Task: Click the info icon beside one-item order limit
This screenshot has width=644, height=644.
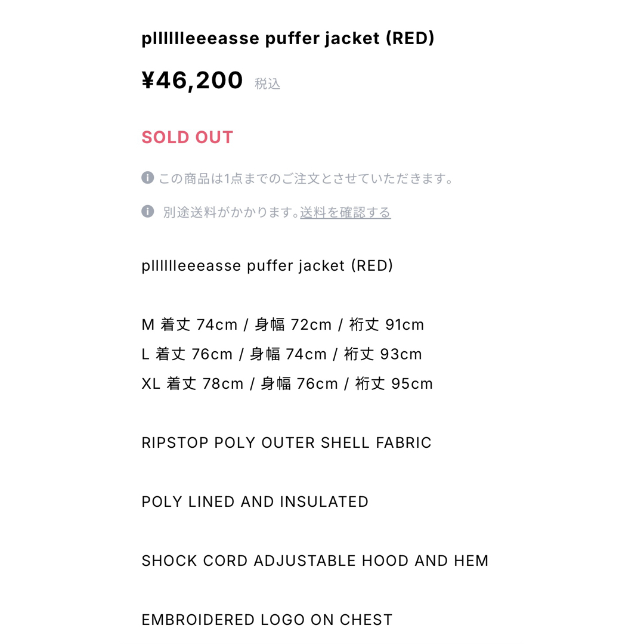Action: (147, 178)
